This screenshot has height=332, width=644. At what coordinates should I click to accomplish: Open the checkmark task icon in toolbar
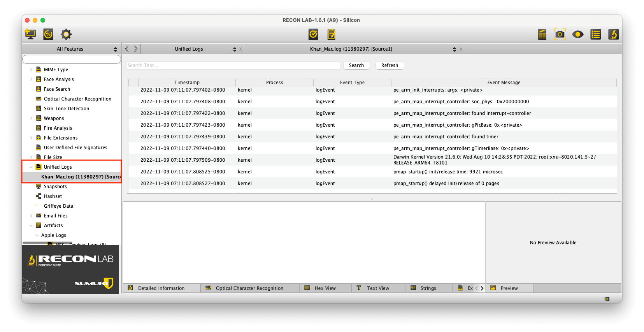(313, 34)
